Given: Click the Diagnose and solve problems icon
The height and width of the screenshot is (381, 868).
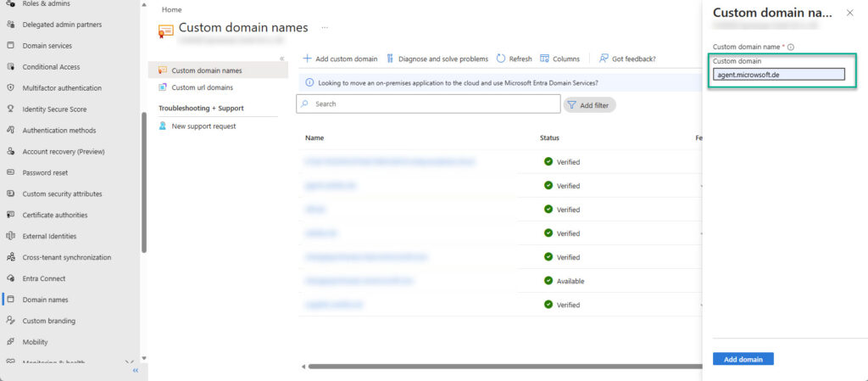Looking at the screenshot, I should pos(390,59).
